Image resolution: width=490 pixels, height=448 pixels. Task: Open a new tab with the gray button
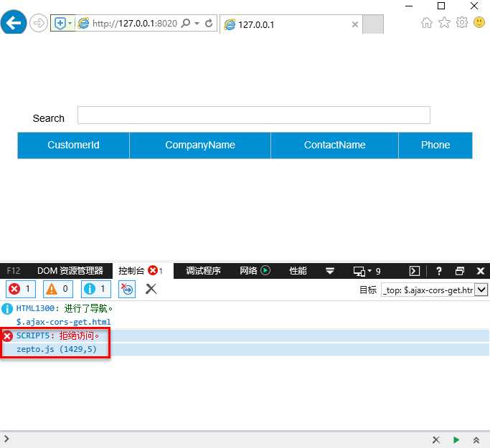pos(373,24)
